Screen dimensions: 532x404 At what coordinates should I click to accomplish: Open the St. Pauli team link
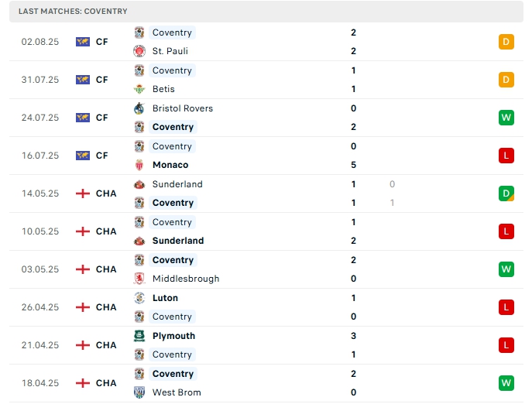pyautogui.click(x=170, y=51)
